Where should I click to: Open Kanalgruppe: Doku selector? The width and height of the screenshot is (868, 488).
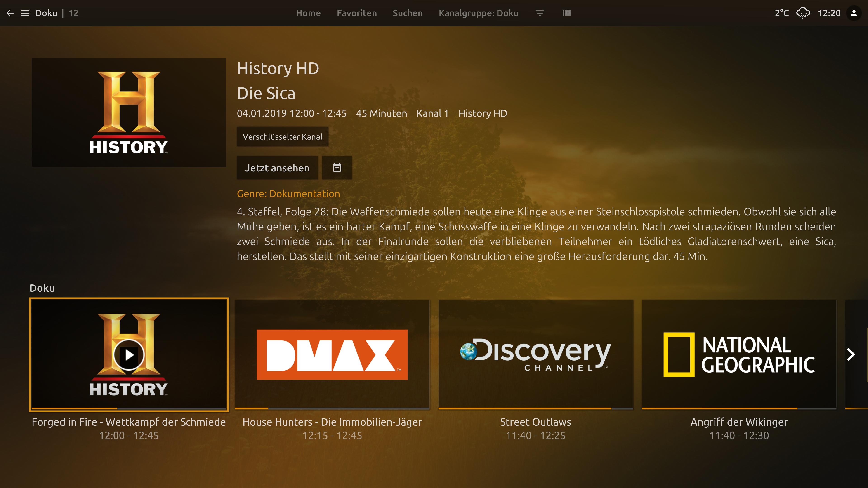click(479, 13)
